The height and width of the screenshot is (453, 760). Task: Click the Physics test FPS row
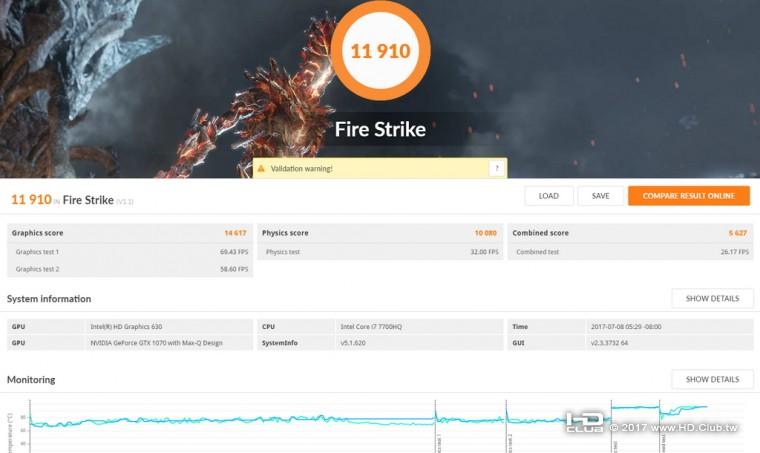380,252
